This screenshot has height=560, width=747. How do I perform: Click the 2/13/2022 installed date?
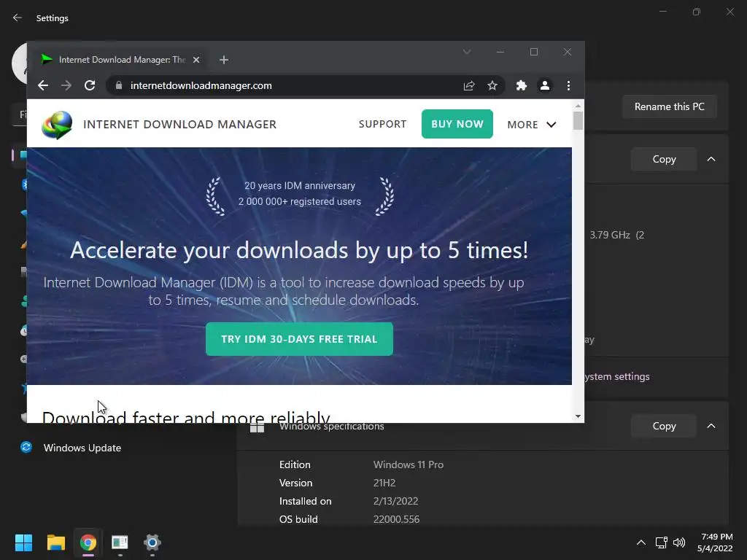pyautogui.click(x=395, y=501)
